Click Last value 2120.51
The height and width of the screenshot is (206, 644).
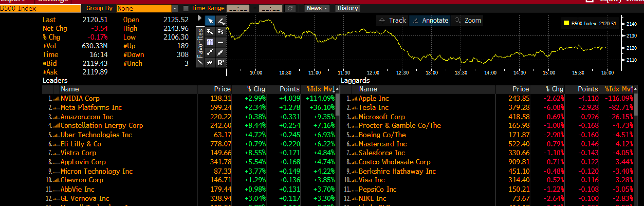(95, 20)
